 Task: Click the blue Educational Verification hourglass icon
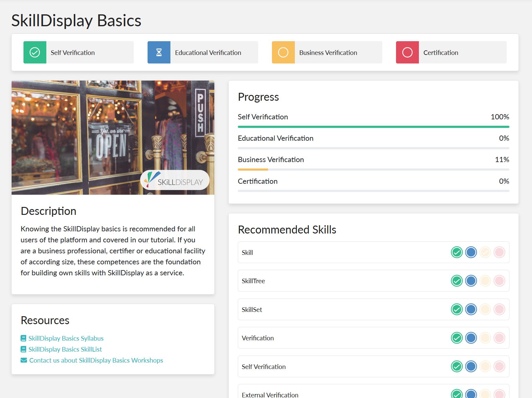[159, 52]
